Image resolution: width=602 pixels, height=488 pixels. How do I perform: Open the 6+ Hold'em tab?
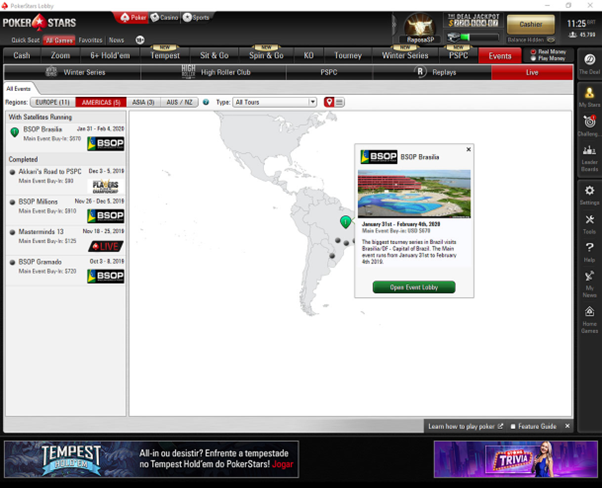[x=110, y=55]
